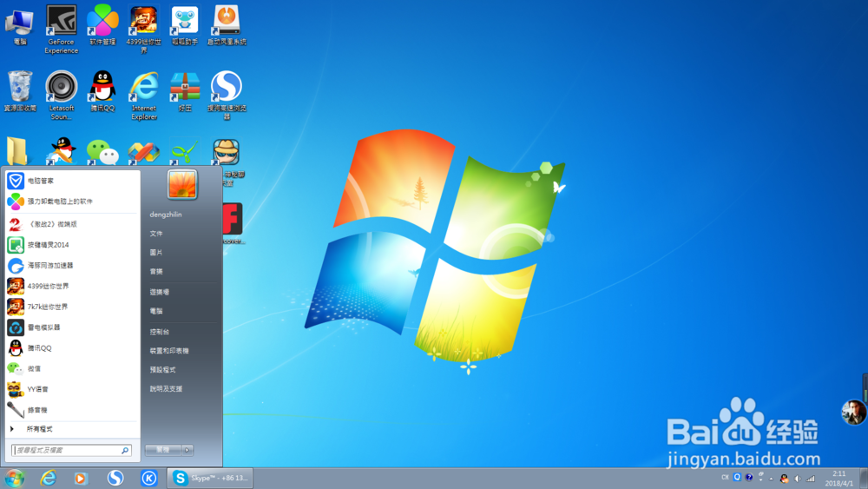Open the yellow folder desktop icon
This screenshot has width=868, height=489.
17,151
